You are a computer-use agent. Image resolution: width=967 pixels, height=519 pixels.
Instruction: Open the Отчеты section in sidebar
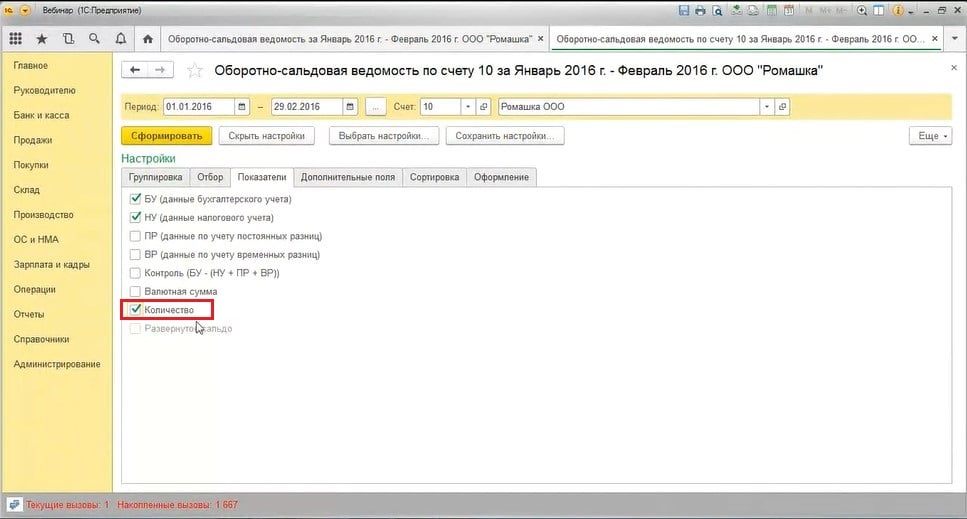click(x=29, y=314)
